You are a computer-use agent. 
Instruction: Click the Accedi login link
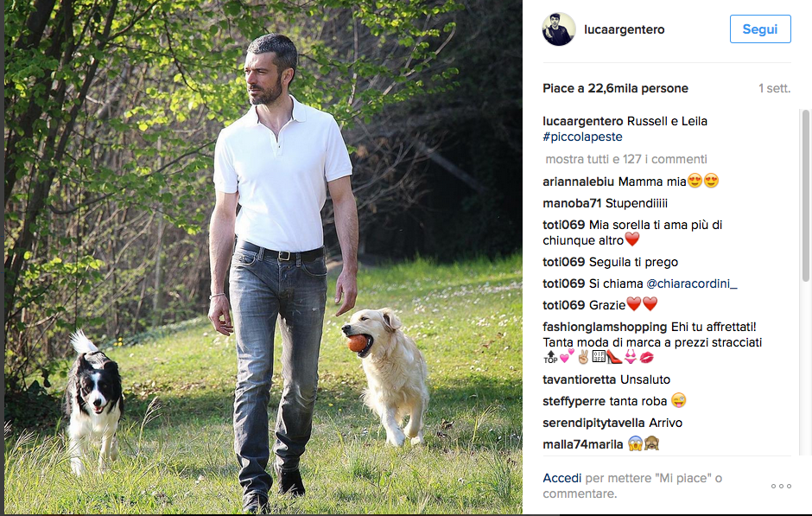point(561,478)
